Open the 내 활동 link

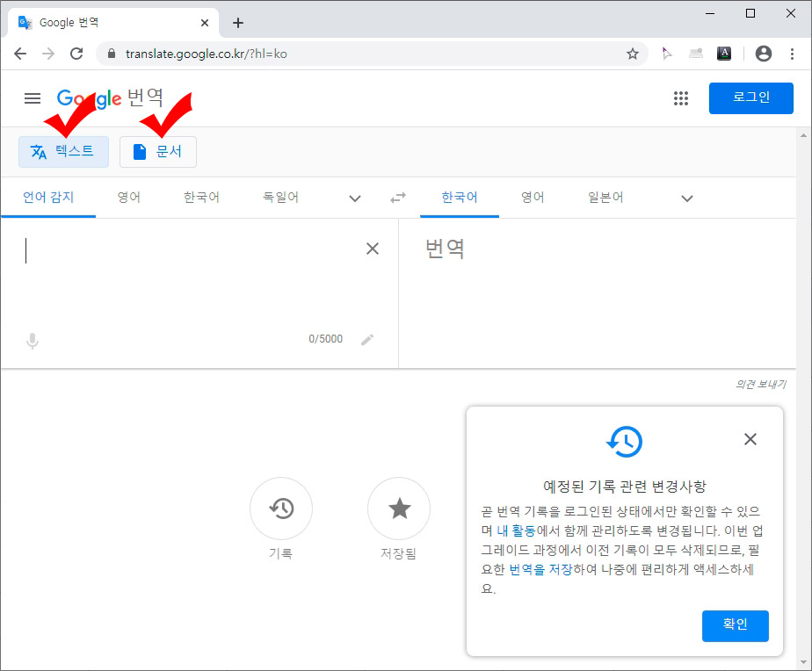click(x=516, y=530)
